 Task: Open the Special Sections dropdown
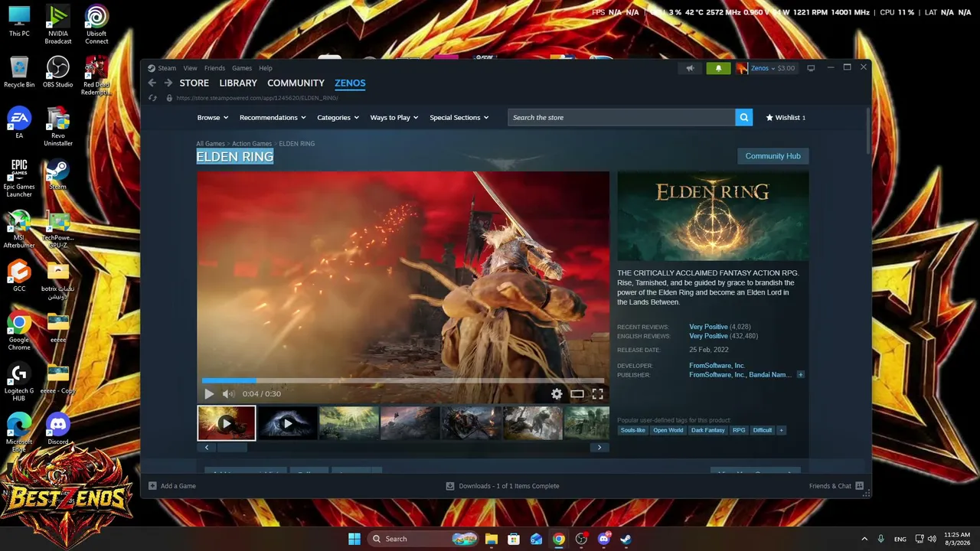point(459,118)
